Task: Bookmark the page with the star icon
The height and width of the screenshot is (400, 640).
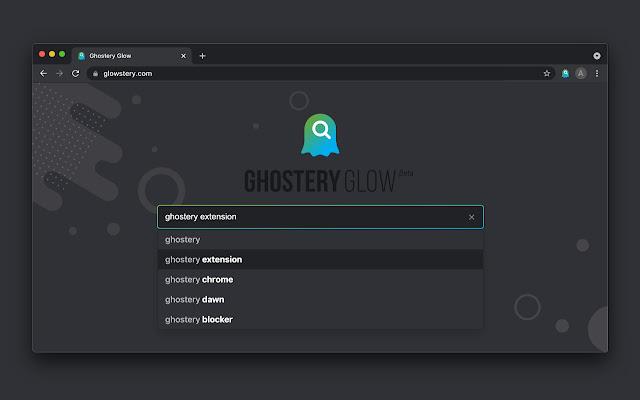Action: [547, 73]
